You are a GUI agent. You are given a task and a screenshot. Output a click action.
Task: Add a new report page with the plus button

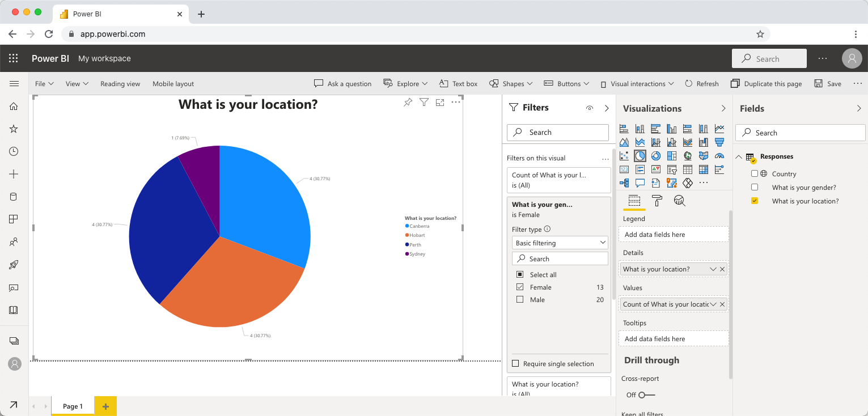[105, 406]
